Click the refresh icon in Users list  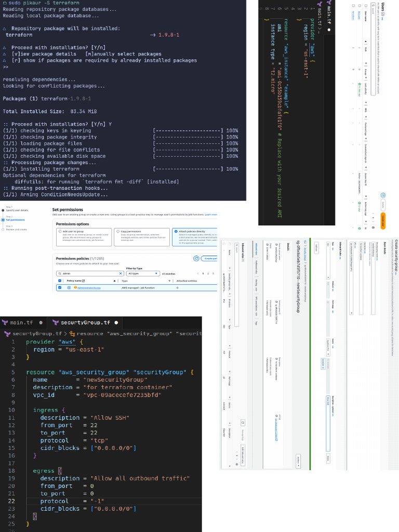383,196
